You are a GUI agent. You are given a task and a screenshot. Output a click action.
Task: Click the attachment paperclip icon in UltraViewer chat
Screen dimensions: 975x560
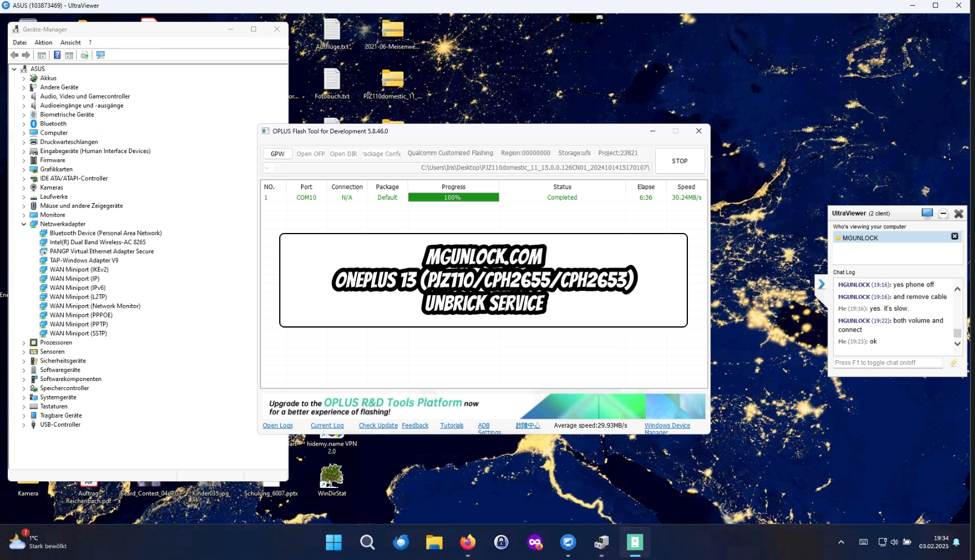pyautogui.click(x=954, y=363)
